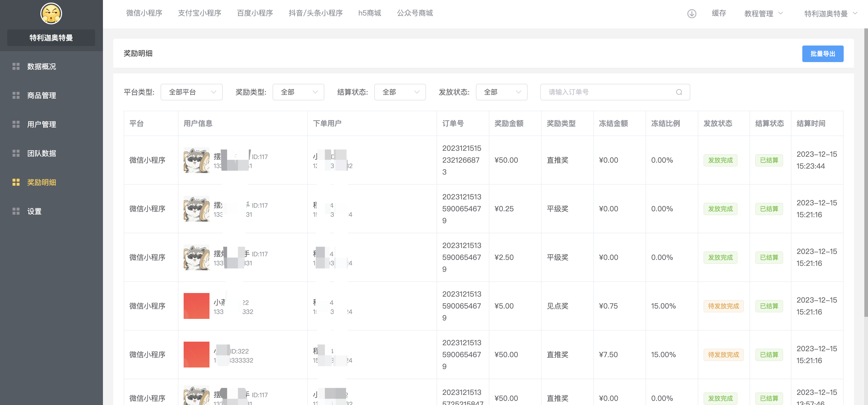Click the grid icon beside 设置
The height and width of the screenshot is (405, 868).
[x=16, y=211]
